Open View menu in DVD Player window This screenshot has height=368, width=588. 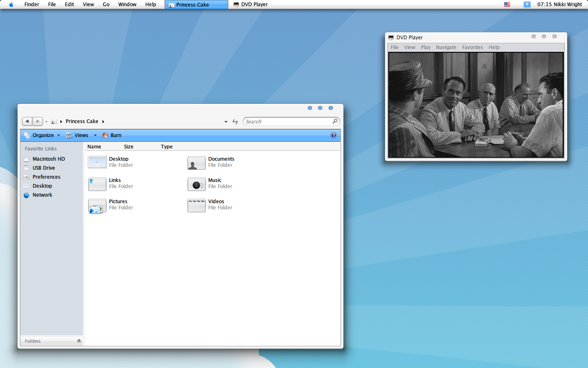410,47
